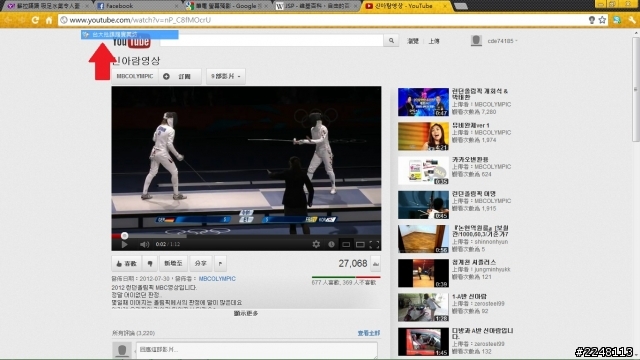The width and height of the screenshot is (640, 360).
Task: Click the YouTube search input field
Action: click(271, 40)
